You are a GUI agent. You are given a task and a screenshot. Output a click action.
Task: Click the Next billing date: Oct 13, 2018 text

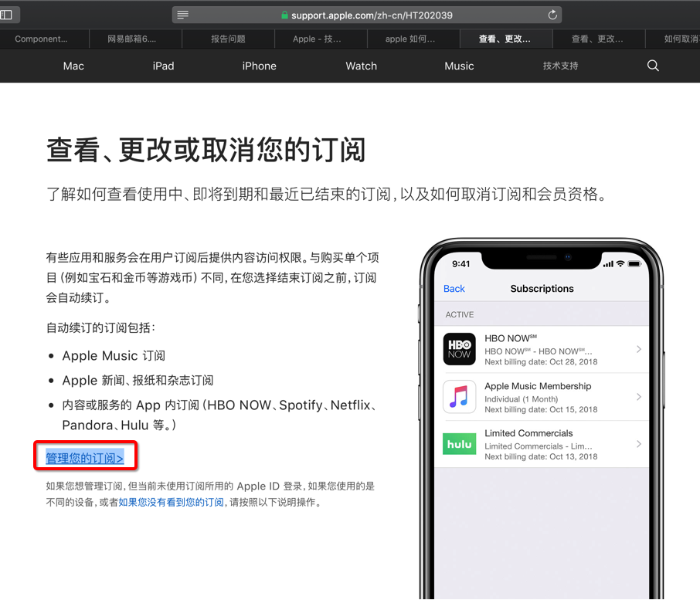coord(541,456)
